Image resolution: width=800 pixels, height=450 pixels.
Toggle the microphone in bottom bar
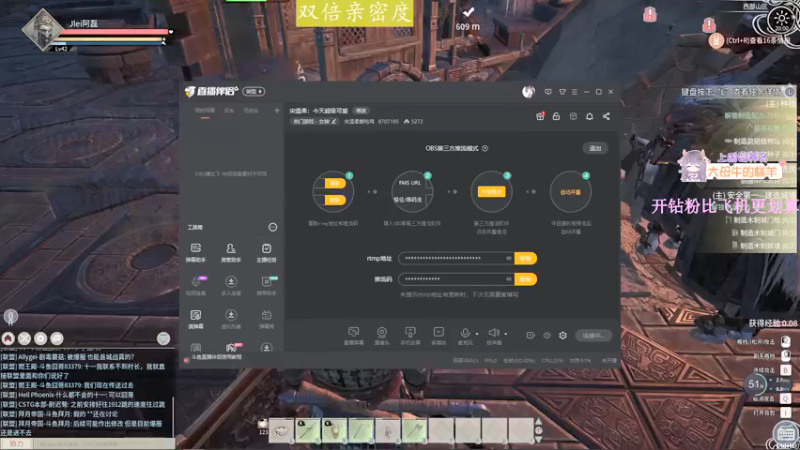tap(465, 336)
